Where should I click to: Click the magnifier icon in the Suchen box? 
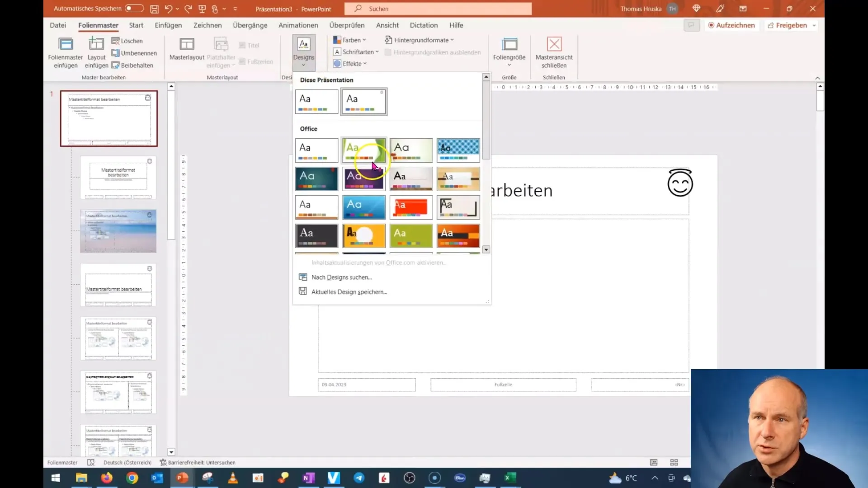coord(358,9)
